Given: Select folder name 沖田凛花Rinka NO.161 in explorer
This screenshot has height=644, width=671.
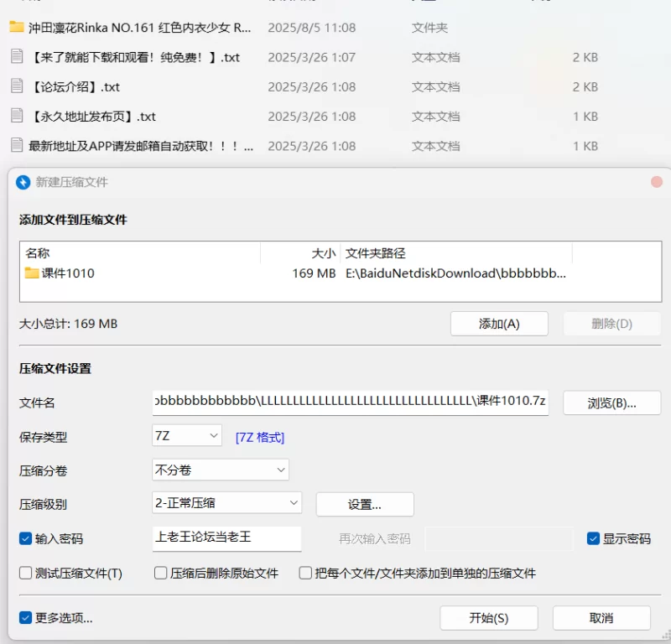Looking at the screenshot, I should tap(140, 28).
